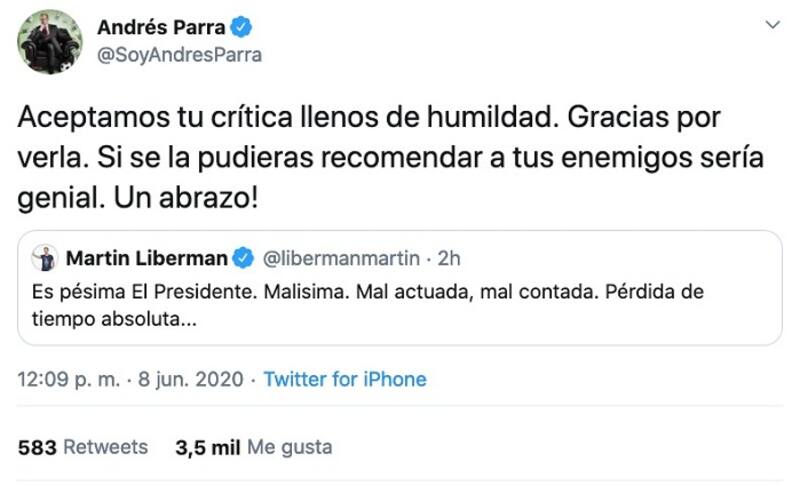Click verified badge beside Martin Liberman
This screenshot has width=800, height=486.
[x=243, y=259]
